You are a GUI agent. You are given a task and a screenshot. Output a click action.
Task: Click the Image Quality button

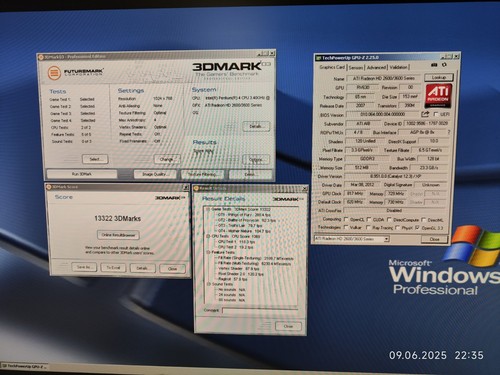[x=155, y=174]
